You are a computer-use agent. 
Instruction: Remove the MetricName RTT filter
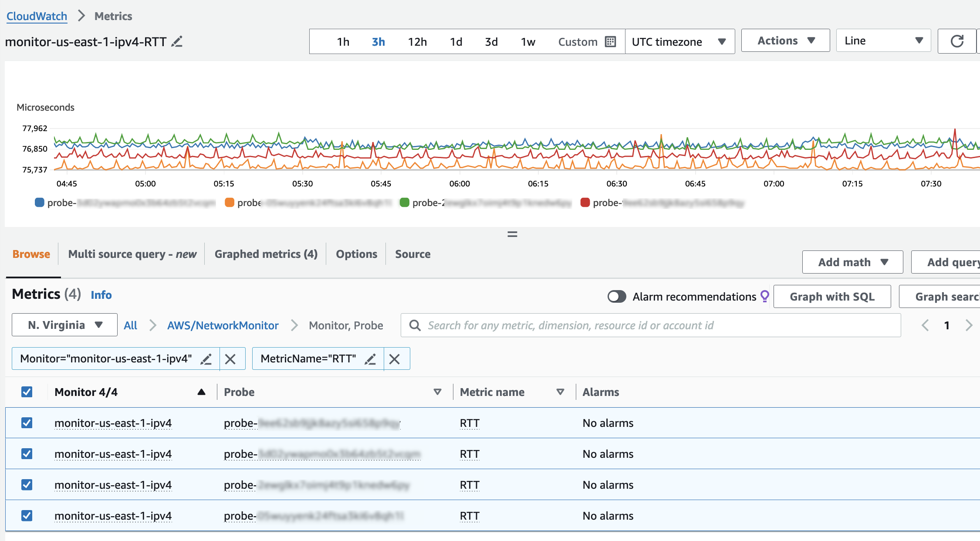tap(395, 359)
